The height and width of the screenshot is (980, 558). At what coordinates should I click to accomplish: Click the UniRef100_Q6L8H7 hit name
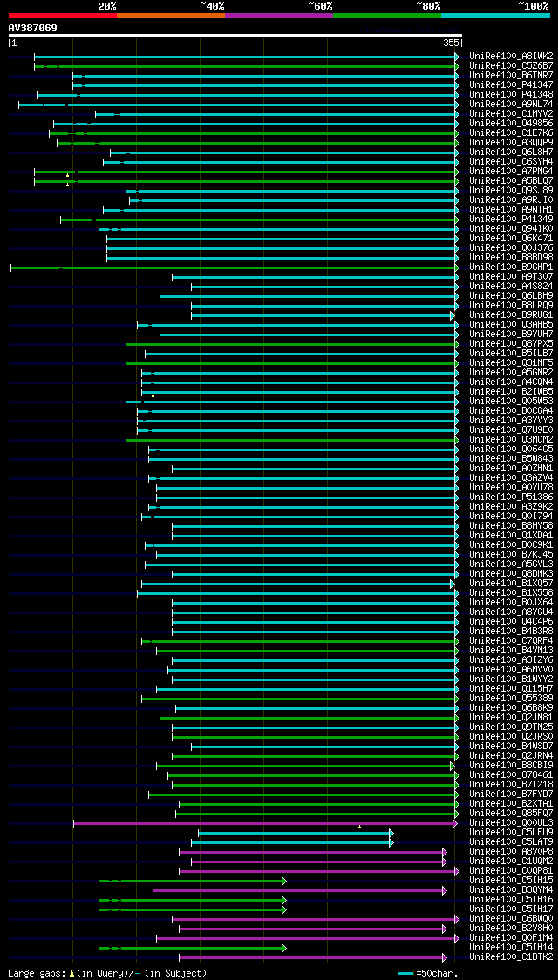pyautogui.click(x=511, y=152)
